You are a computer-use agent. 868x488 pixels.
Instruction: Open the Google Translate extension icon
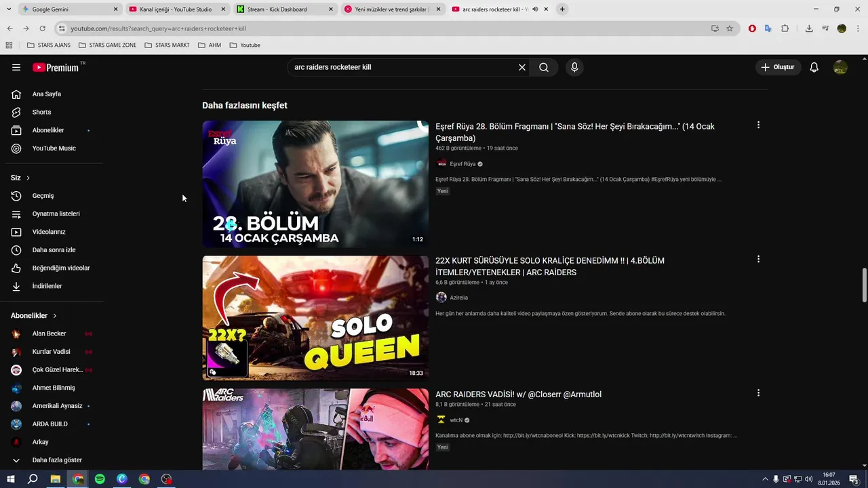click(768, 28)
